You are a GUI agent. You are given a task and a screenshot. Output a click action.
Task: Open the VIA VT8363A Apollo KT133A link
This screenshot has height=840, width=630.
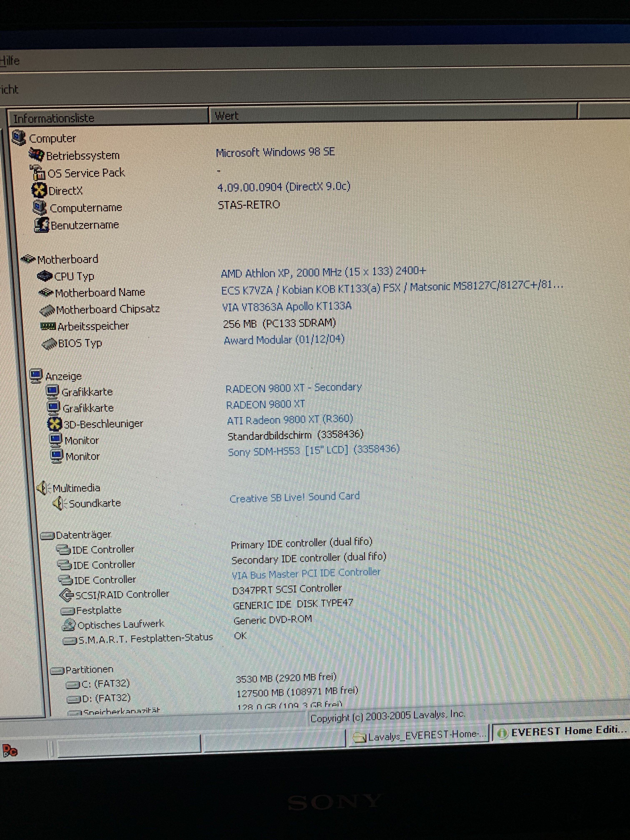287,306
